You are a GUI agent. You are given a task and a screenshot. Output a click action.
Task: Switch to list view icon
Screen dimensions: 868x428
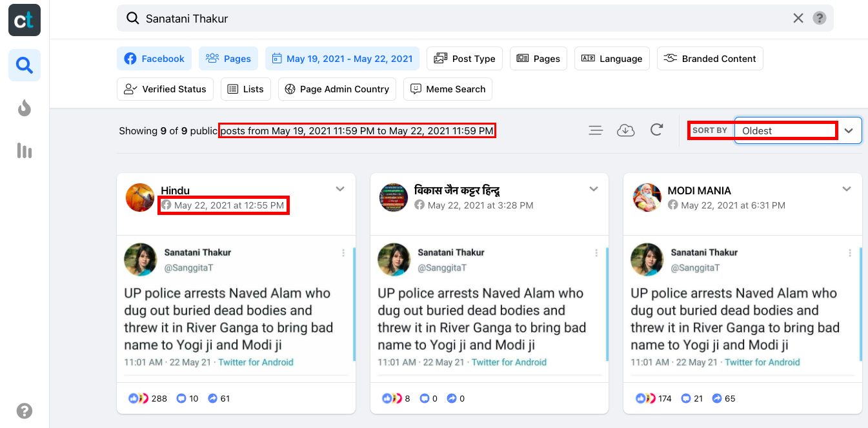(x=596, y=130)
